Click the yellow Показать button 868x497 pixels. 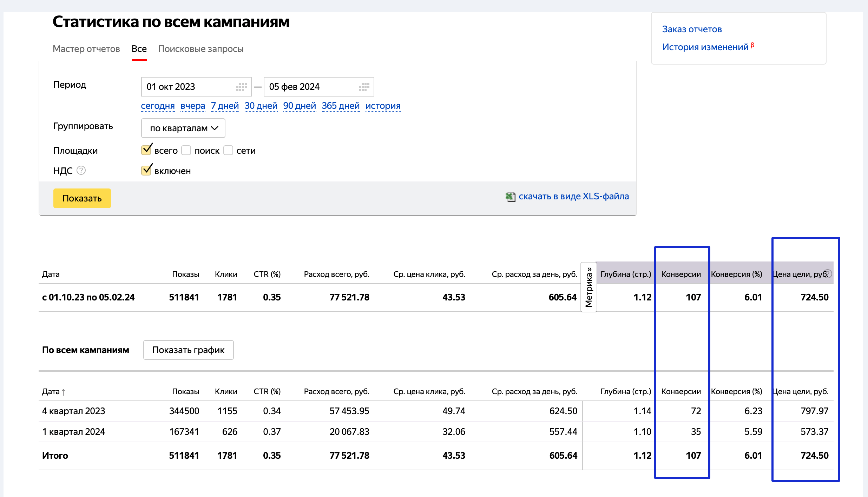tap(82, 198)
